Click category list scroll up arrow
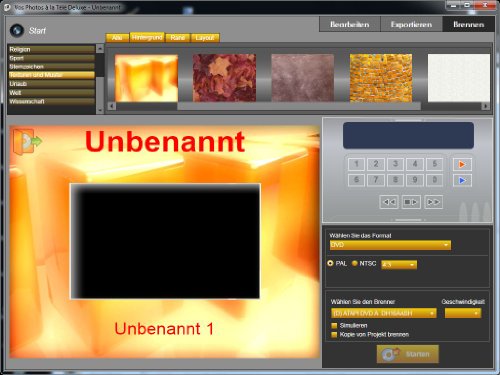 pos(100,49)
